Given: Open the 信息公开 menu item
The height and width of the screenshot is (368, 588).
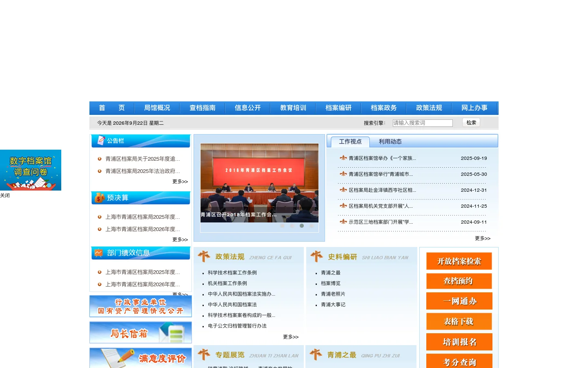Looking at the screenshot, I should click(x=247, y=108).
